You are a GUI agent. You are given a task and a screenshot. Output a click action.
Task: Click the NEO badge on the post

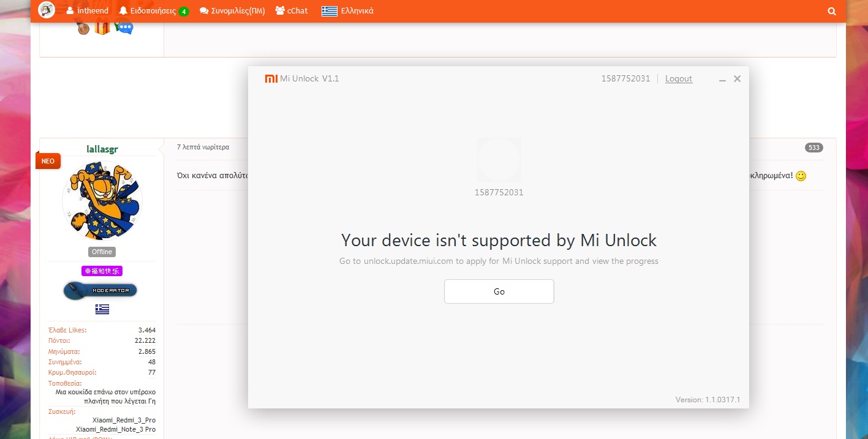(x=48, y=161)
